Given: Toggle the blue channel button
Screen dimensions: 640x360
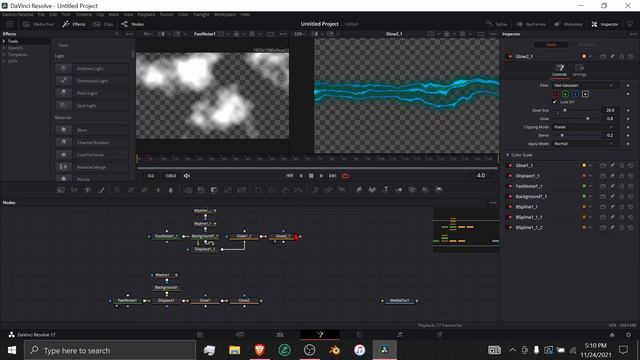Looking at the screenshot, I should click(x=575, y=94).
